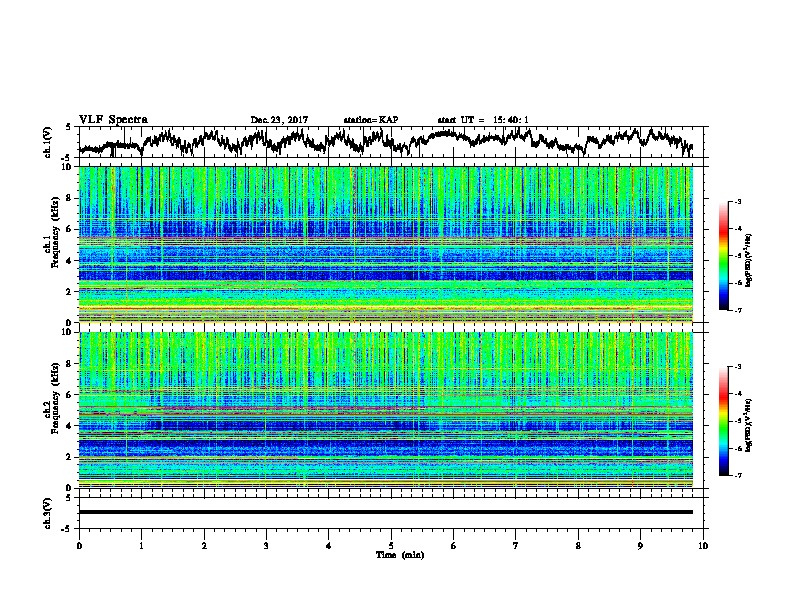Viewport: 792px width, 612px height.
Task: Click the "10" kHz tick on ch.1 spectrogram
Action: pos(69,167)
